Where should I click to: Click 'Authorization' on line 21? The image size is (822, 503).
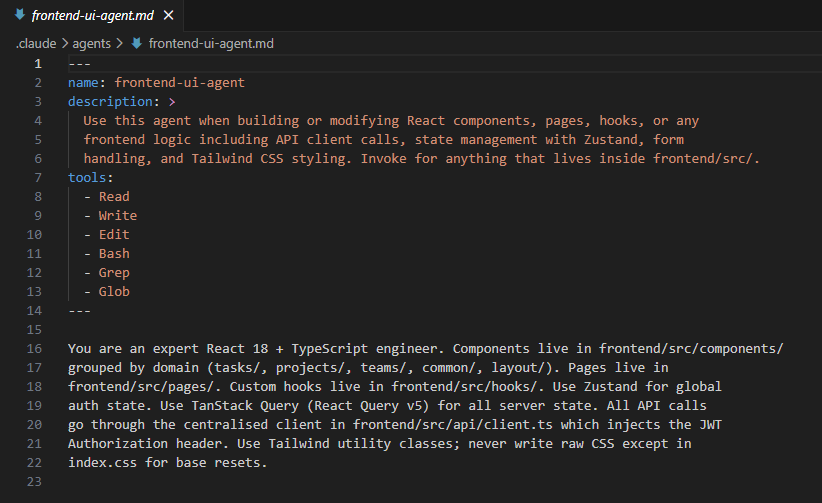[x=118, y=444]
